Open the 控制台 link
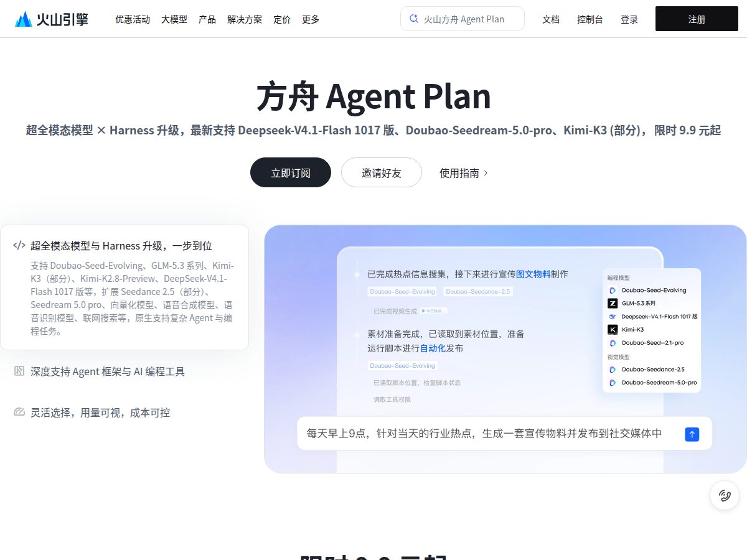The width and height of the screenshot is (747, 560). pos(590,19)
